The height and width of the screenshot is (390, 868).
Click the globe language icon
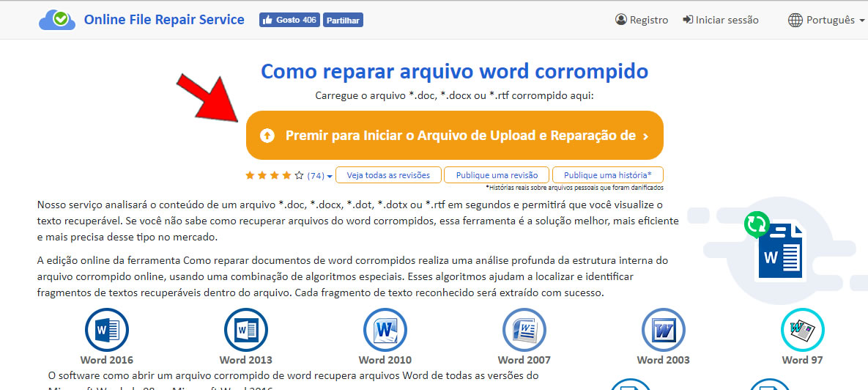tap(795, 21)
